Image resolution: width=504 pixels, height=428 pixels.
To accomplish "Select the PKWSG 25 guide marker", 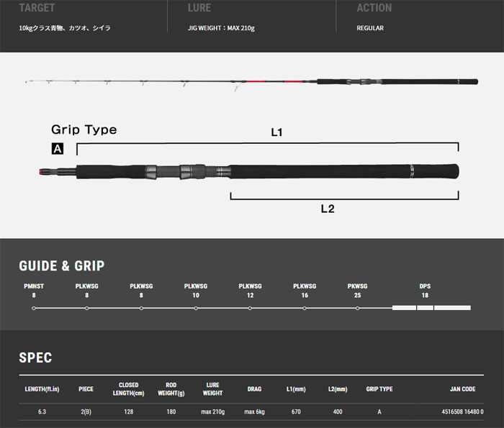I will click(x=358, y=308).
